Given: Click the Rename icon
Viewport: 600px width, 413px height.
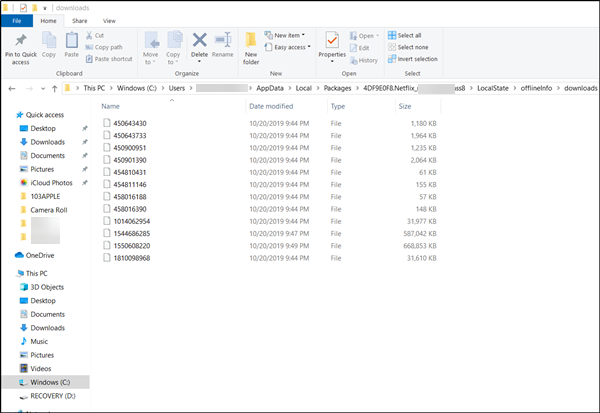Looking at the screenshot, I should point(223,40).
